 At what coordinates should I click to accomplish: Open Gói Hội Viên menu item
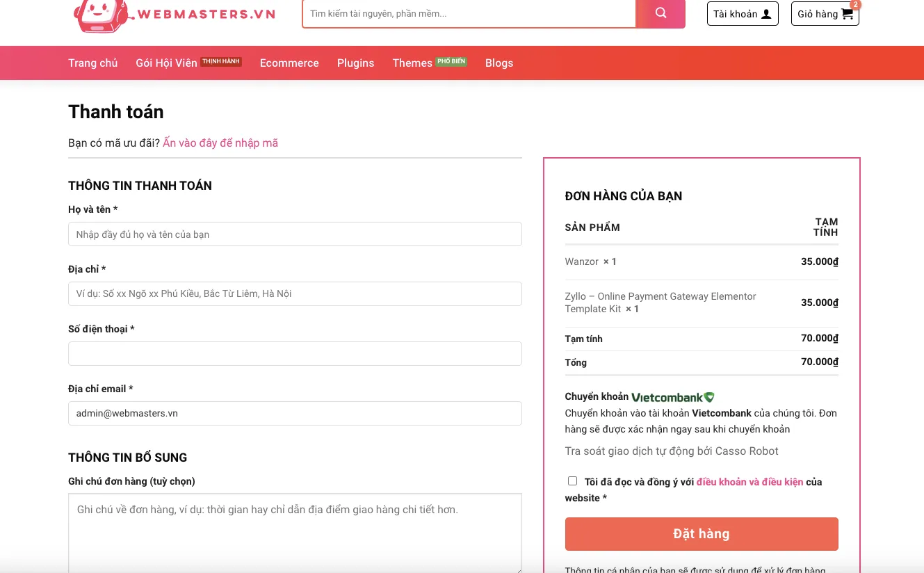pos(166,63)
